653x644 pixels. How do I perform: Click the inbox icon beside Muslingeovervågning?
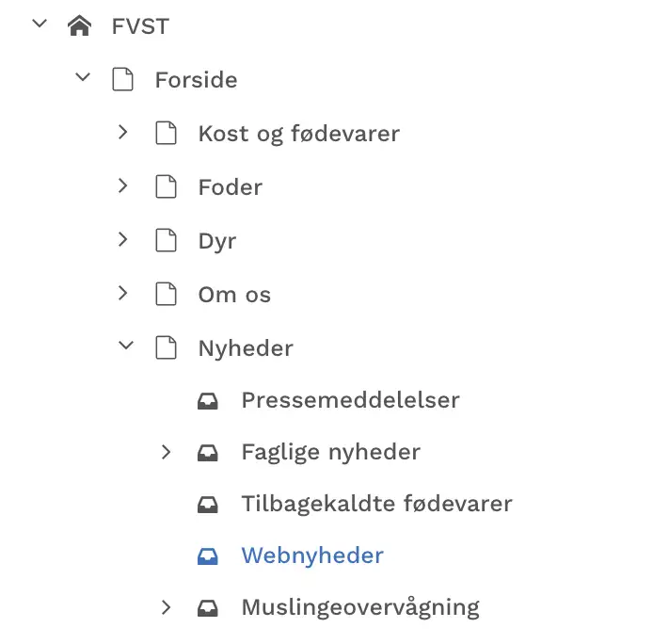(x=208, y=608)
